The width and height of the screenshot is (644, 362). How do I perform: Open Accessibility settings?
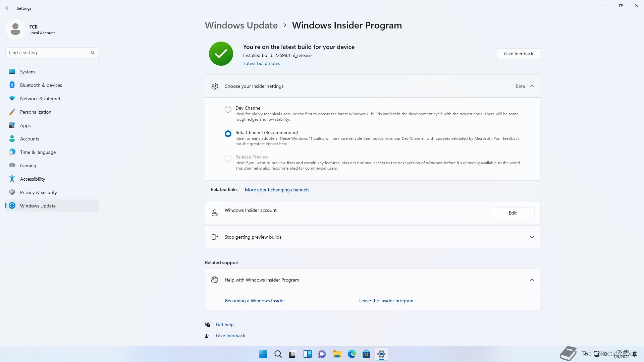(x=52, y=179)
